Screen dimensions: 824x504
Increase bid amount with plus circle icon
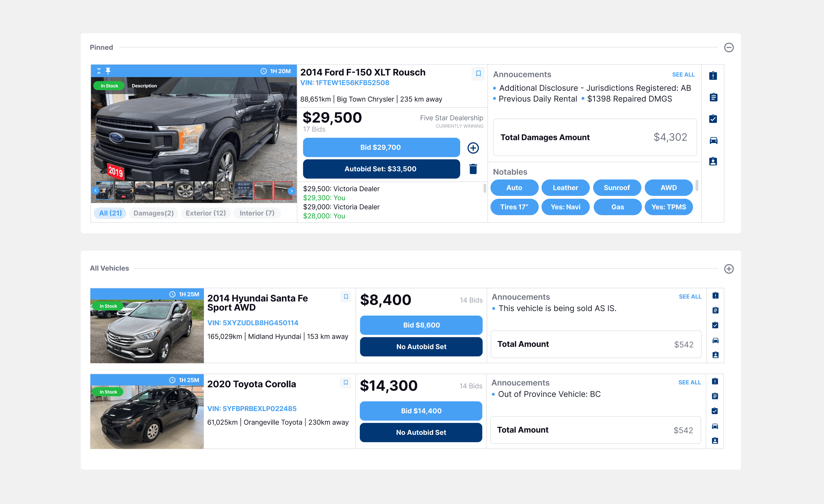click(x=473, y=148)
